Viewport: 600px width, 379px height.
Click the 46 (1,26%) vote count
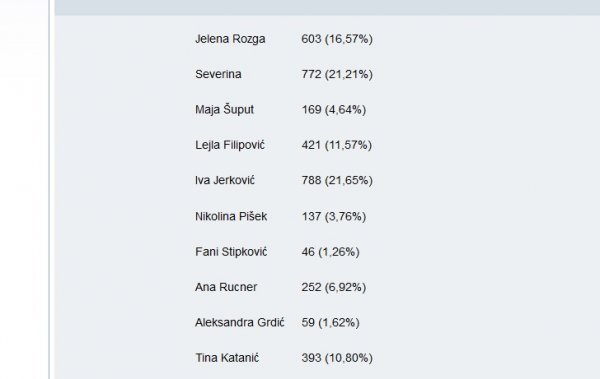pyautogui.click(x=330, y=252)
